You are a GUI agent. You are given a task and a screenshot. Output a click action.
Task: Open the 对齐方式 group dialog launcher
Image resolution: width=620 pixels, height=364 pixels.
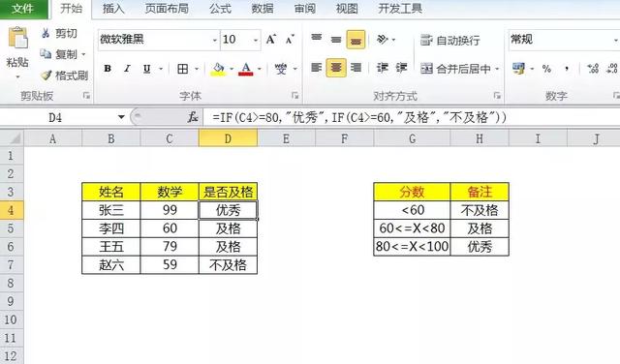497,95
